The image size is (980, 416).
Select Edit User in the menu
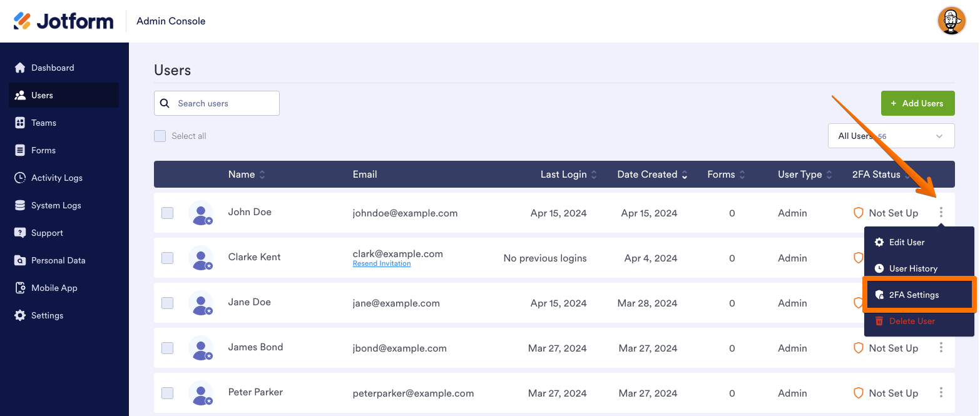906,242
